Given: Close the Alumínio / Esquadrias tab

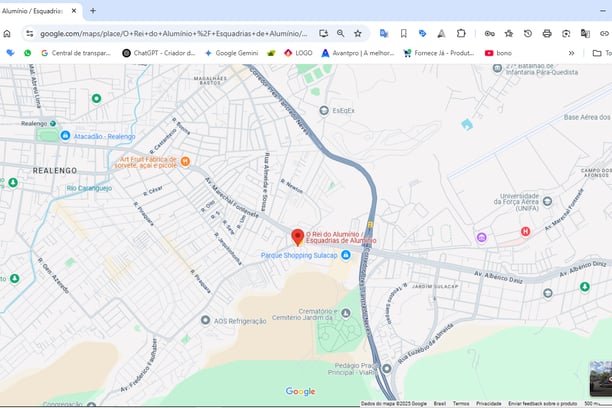Looking at the screenshot, I should 74,11.
